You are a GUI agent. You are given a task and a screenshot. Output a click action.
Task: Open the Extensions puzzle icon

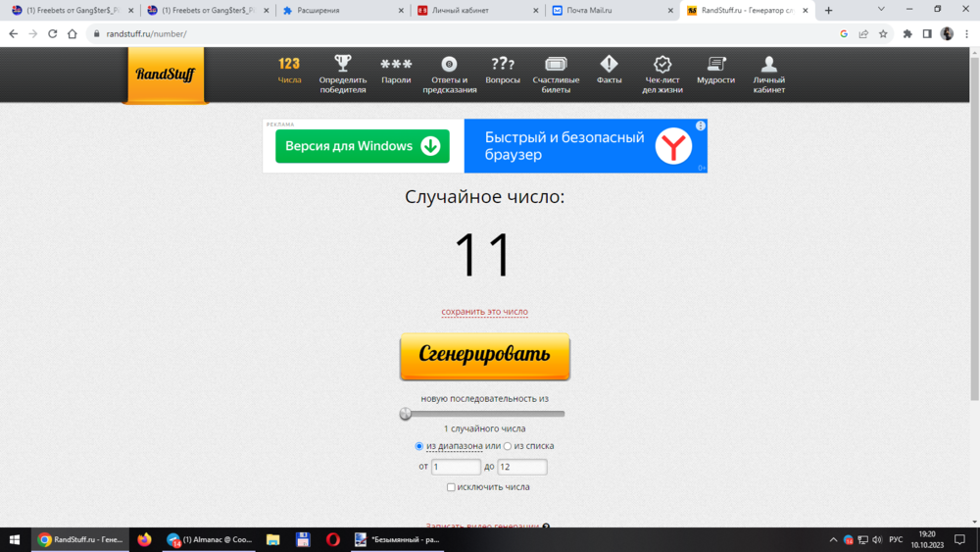coord(907,33)
